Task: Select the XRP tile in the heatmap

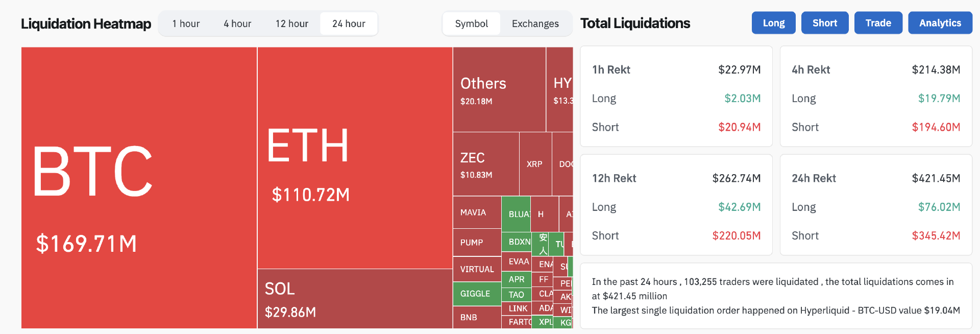Action: click(x=535, y=164)
